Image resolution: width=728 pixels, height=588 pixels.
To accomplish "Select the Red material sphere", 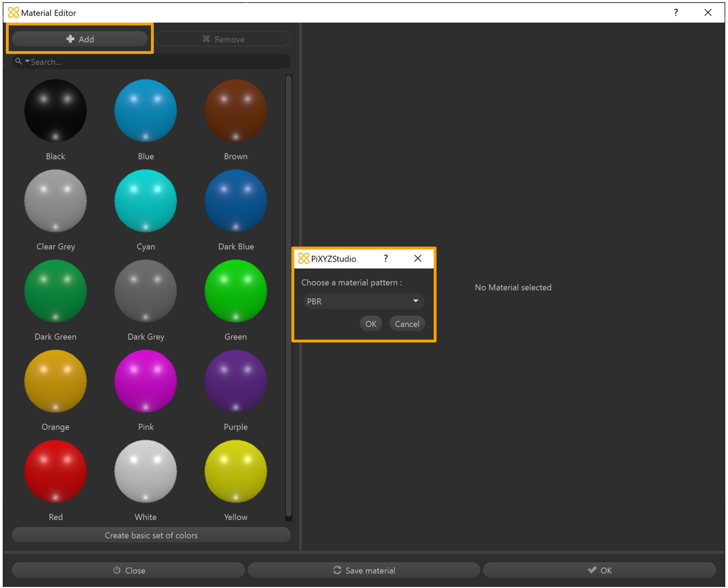I will coord(55,471).
